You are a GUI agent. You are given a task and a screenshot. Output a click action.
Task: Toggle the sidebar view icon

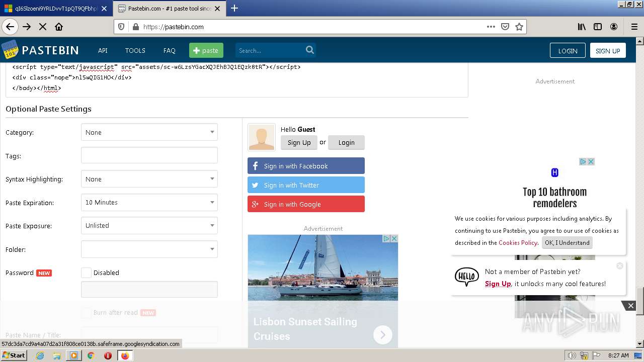click(598, 27)
